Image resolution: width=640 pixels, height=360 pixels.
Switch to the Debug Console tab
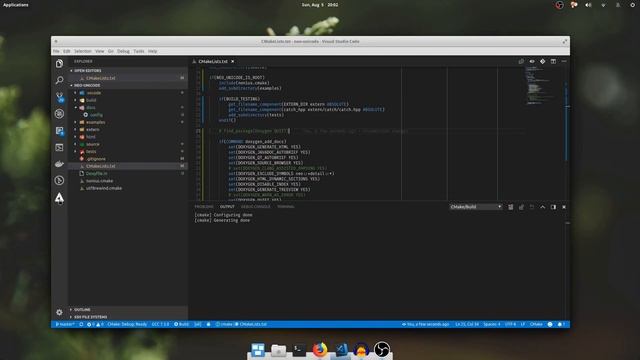256,207
